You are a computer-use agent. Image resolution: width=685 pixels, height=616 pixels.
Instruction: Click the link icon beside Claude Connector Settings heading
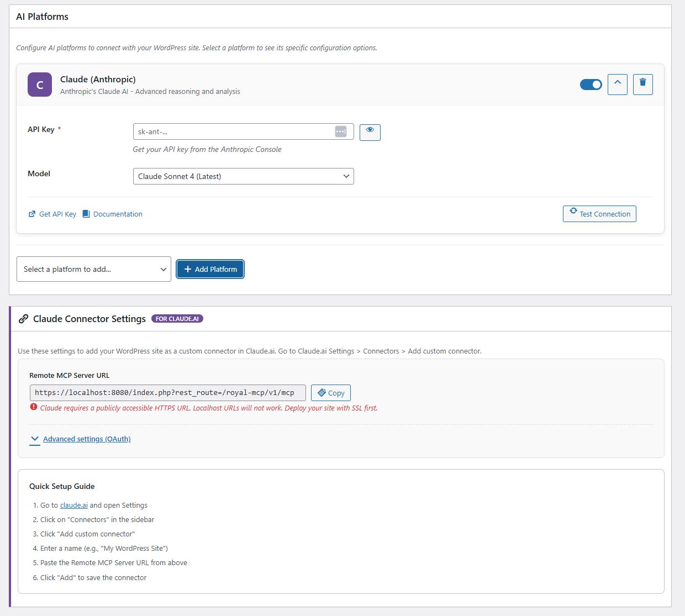[x=23, y=319]
